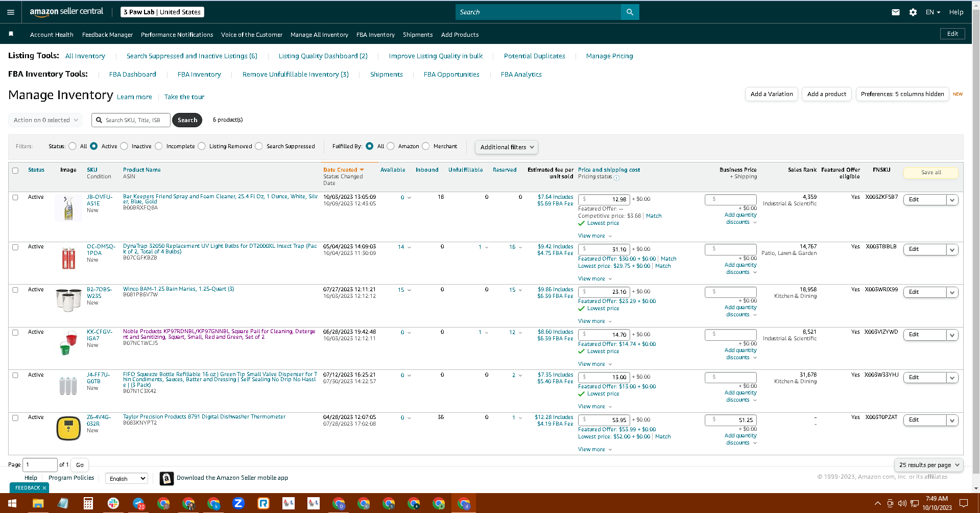The height and width of the screenshot is (513, 980).
Task: Check the Bar Keepers Friend row checkbox
Action: (15, 197)
